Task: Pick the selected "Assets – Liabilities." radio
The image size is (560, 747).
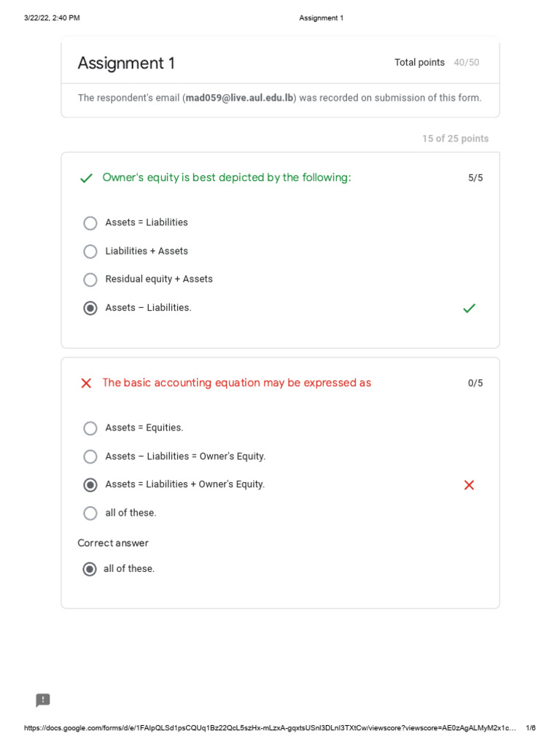Action: [90, 309]
